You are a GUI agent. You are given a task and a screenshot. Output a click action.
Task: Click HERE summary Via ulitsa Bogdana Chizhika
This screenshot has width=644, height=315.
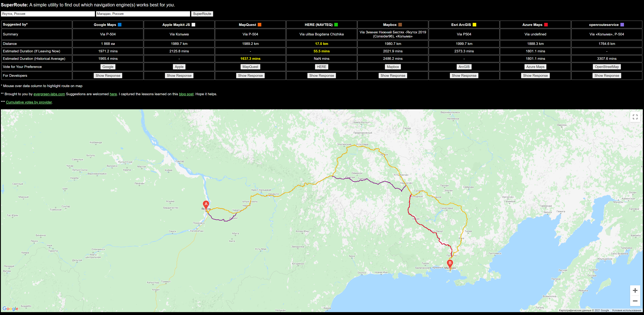[x=322, y=34]
